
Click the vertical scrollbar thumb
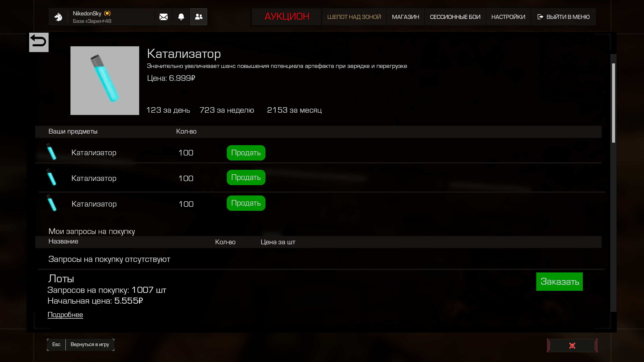click(613, 103)
